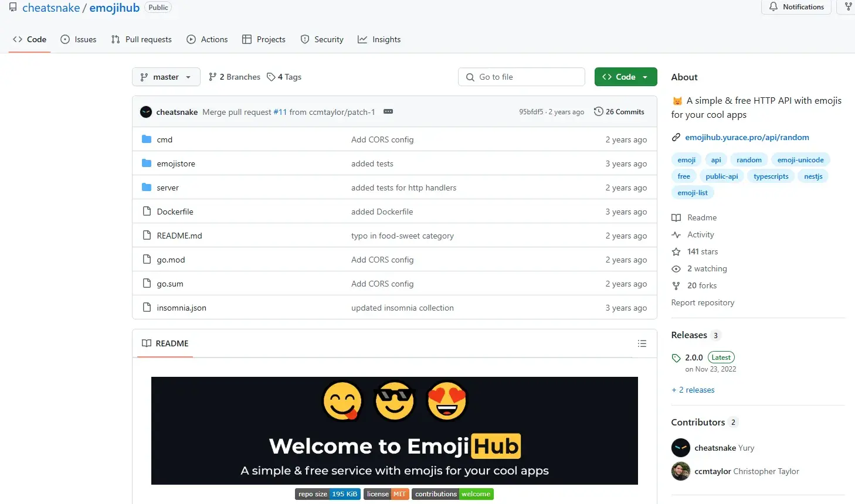The width and height of the screenshot is (855, 504).
Task: Open the Projects tab
Action: 264,39
